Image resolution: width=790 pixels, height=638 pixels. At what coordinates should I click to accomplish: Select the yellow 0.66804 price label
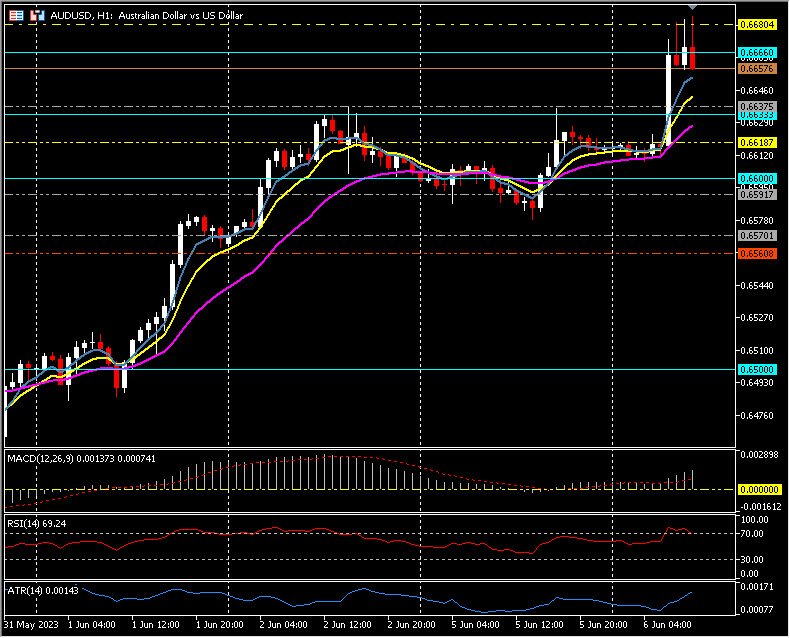click(756, 23)
